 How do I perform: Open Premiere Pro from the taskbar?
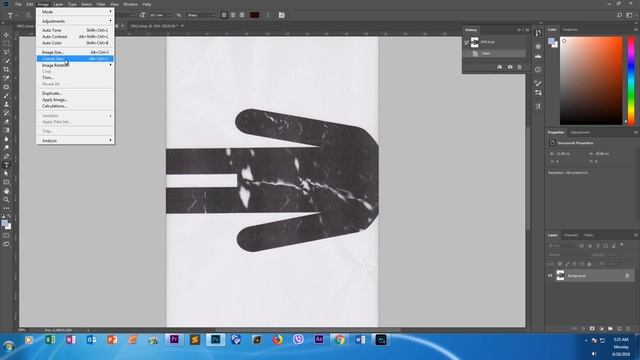(174, 340)
